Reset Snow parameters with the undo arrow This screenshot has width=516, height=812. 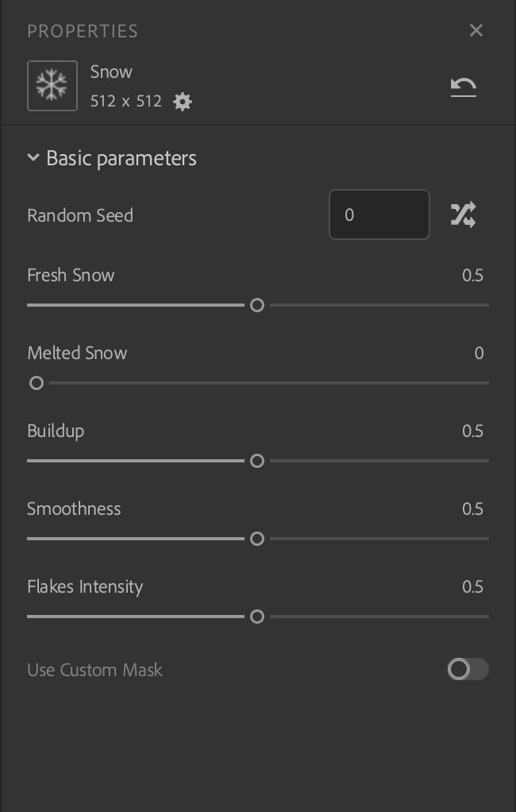(464, 87)
